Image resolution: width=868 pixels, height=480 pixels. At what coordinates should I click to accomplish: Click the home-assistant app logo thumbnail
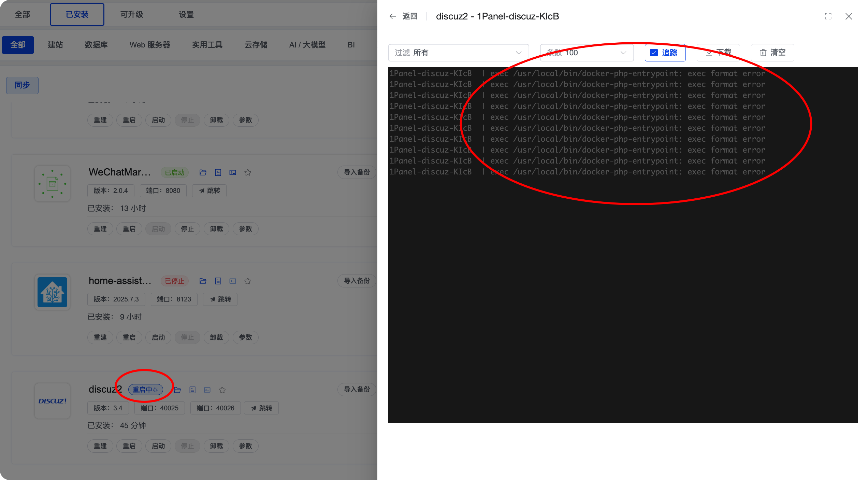tap(52, 292)
